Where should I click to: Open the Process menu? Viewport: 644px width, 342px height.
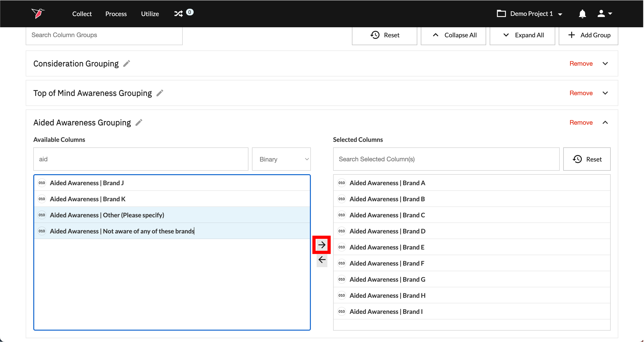116,14
